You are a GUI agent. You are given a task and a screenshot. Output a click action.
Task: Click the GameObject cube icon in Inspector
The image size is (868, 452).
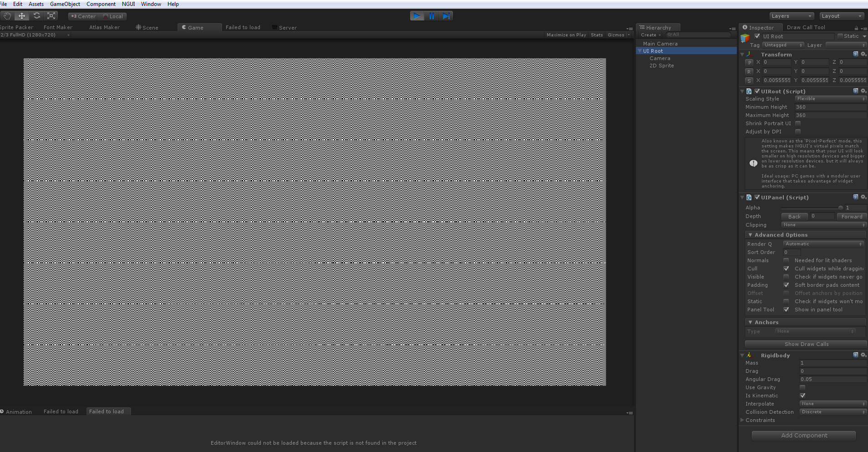(x=745, y=38)
